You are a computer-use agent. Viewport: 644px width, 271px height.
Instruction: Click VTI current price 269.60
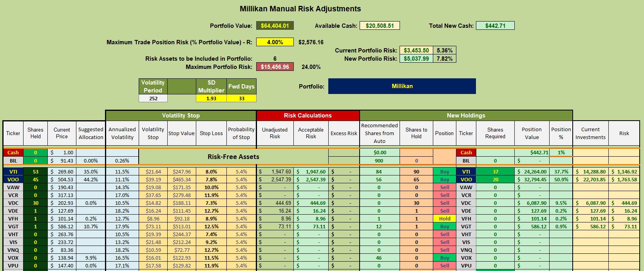coord(62,172)
